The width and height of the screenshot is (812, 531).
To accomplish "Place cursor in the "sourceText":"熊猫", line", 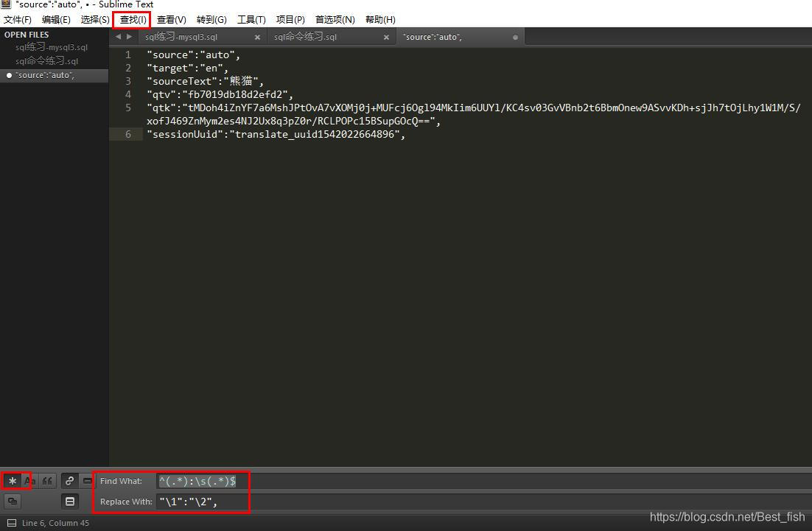I will click(205, 81).
